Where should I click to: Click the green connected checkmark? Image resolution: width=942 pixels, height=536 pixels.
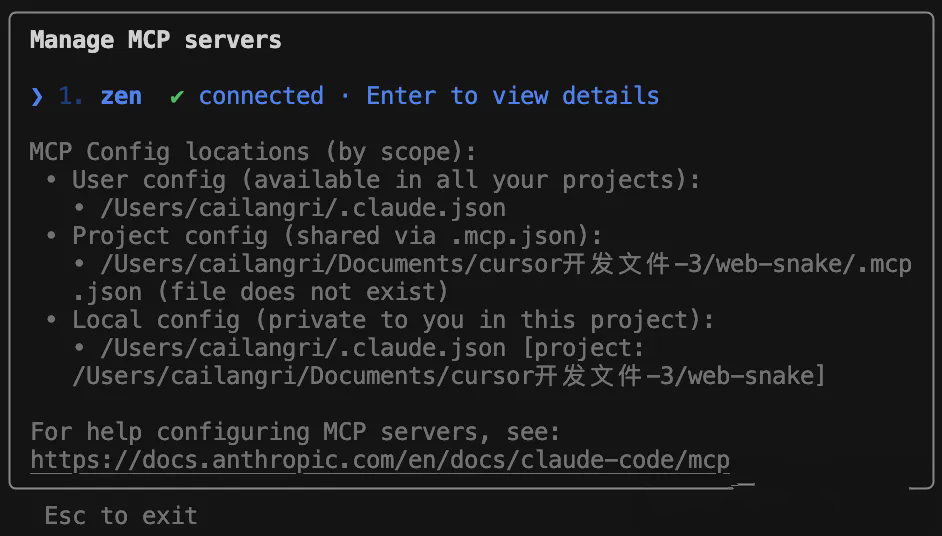click(177, 96)
